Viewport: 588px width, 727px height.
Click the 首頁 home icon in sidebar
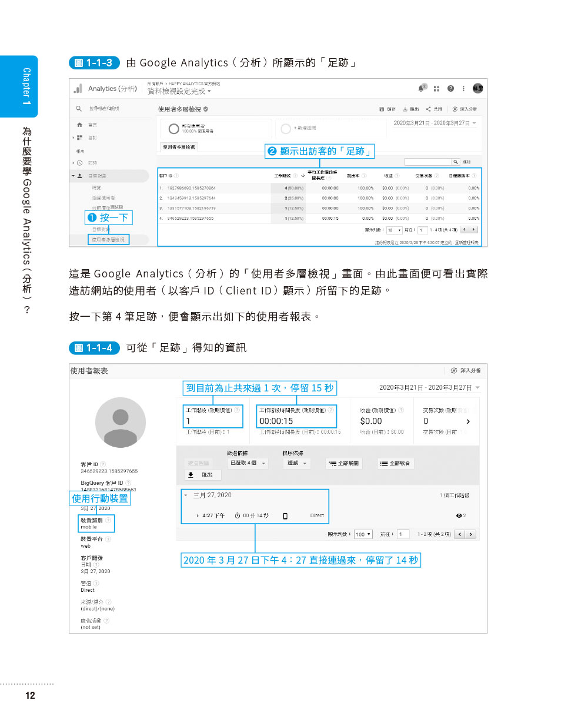pos(79,125)
